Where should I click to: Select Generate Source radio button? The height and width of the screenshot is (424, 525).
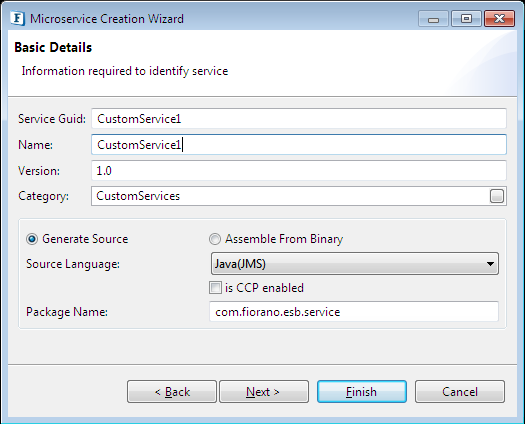(x=32, y=239)
